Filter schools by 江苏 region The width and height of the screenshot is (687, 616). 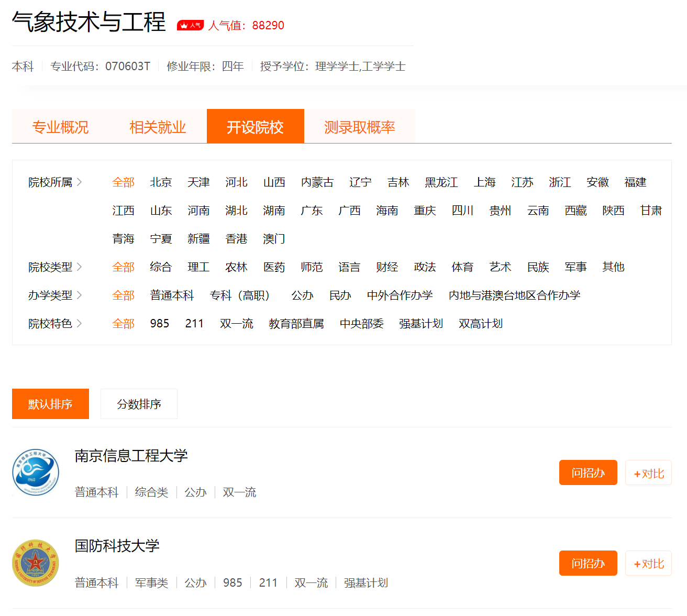pyautogui.click(x=523, y=182)
